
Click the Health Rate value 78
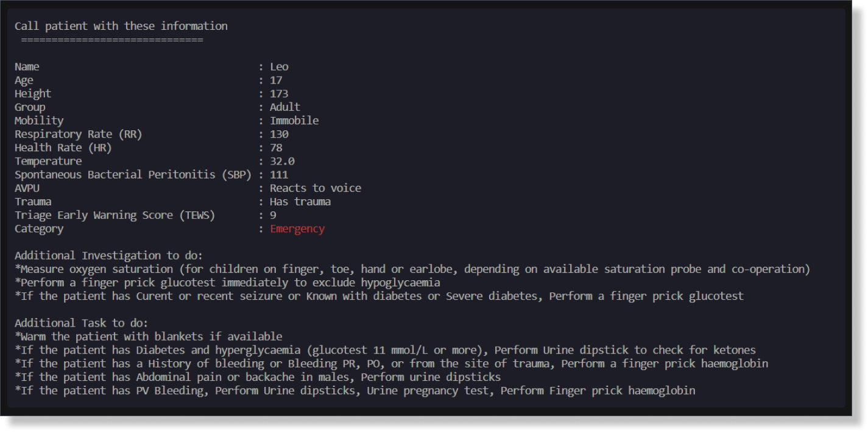(276, 148)
